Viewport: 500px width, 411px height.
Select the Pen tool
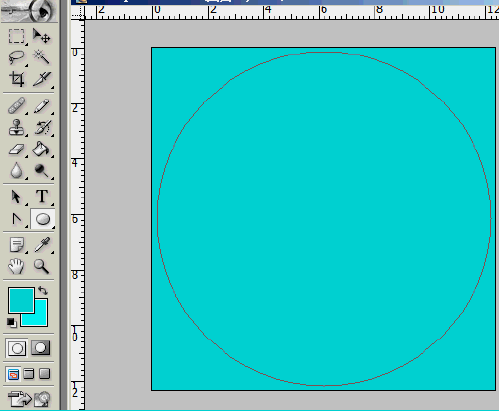(16, 219)
